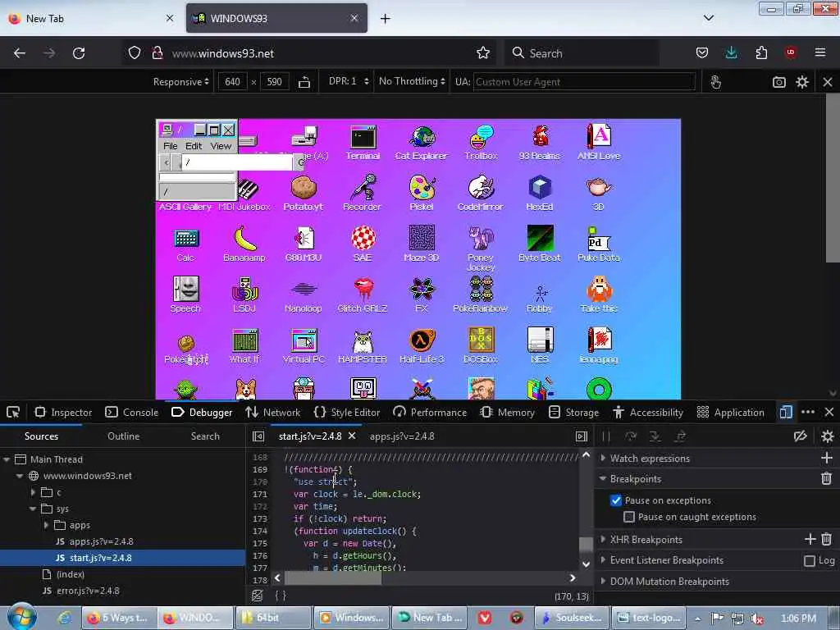
Task: Collapse the sources pane
Action: tap(258, 436)
